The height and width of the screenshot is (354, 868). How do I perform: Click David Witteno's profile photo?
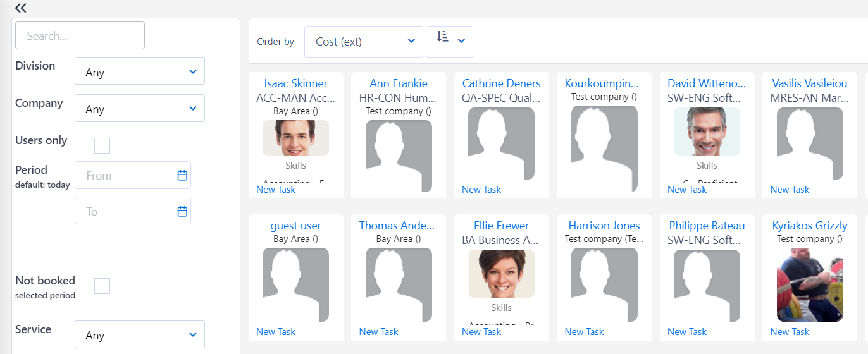707,131
